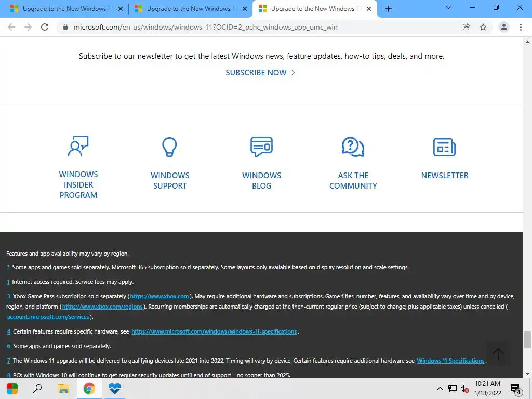Open Chrome profile avatar
The image size is (532, 399).
(x=504, y=27)
